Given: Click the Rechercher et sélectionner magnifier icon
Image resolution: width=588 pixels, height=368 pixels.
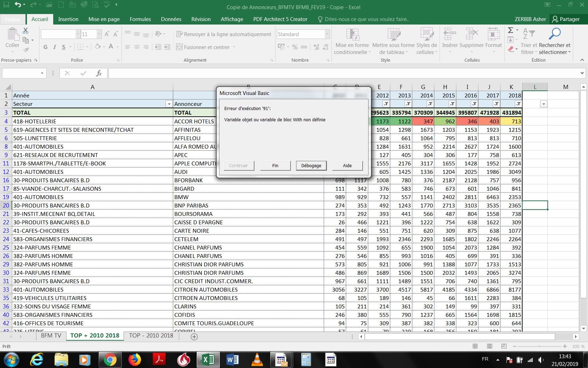Looking at the screenshot, I should point(554,34).
